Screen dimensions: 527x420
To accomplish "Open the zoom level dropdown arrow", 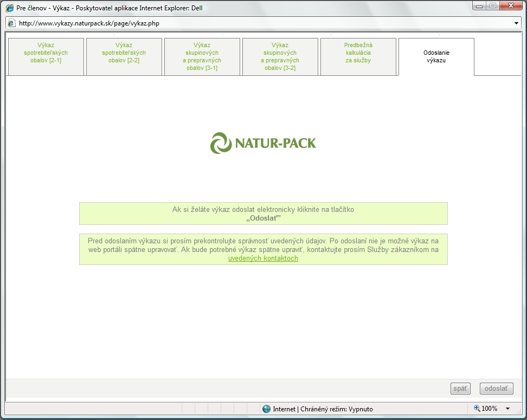I will point(507,409).
